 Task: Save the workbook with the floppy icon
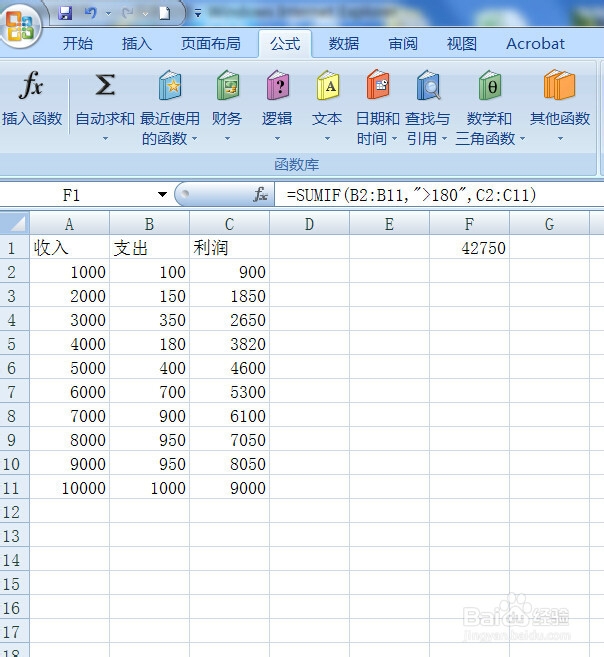coord(65,13)
